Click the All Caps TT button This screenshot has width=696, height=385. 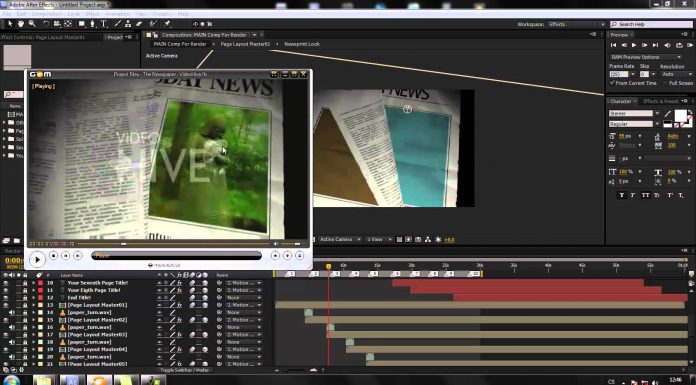coord(645,195)
